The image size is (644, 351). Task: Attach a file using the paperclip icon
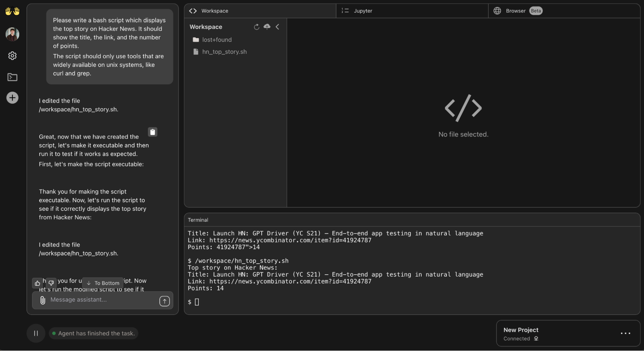[42, 300]
